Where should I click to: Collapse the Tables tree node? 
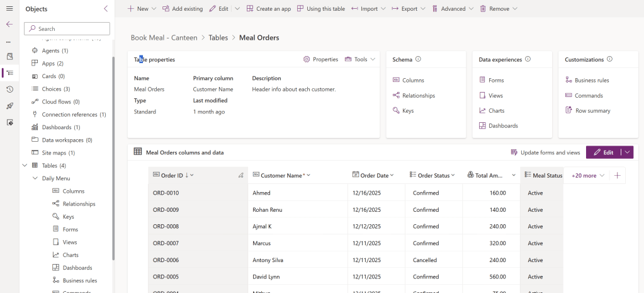(x=25, y=166)
